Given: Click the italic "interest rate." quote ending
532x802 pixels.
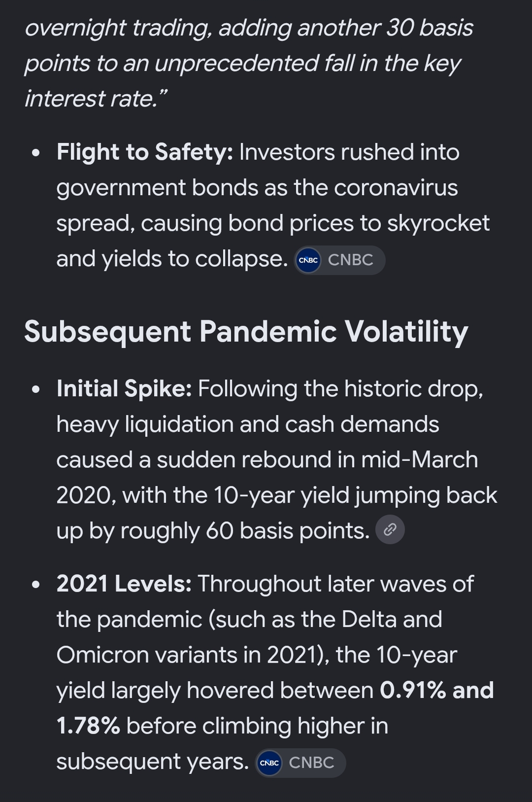Looking at the screenshot, I should tap(96, 99).
